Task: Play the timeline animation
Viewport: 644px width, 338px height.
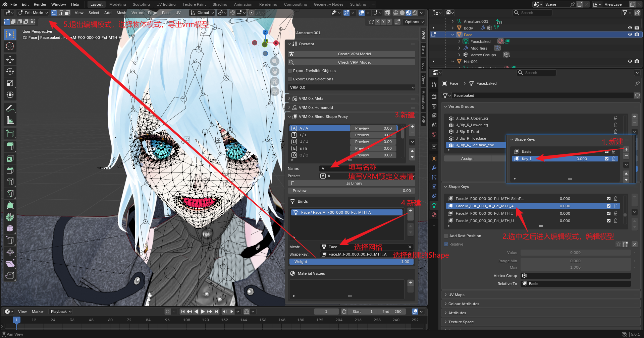Action: [203, 312]
